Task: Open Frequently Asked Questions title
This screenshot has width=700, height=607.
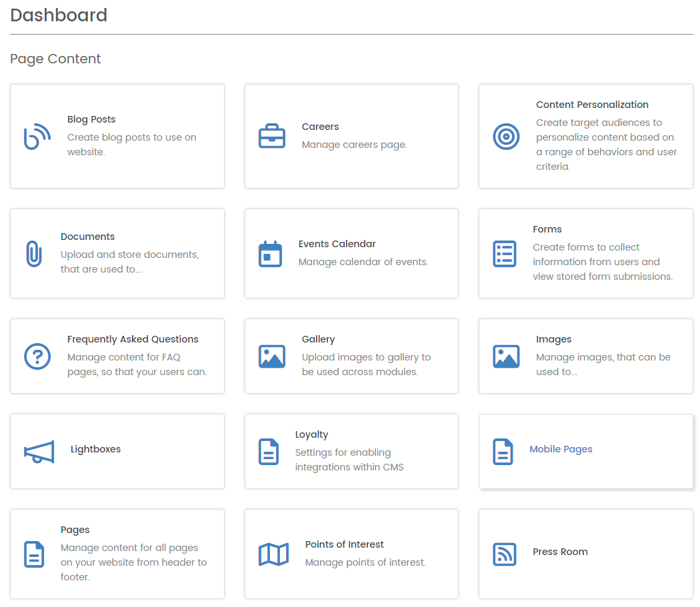Action: tap(133, 339)
